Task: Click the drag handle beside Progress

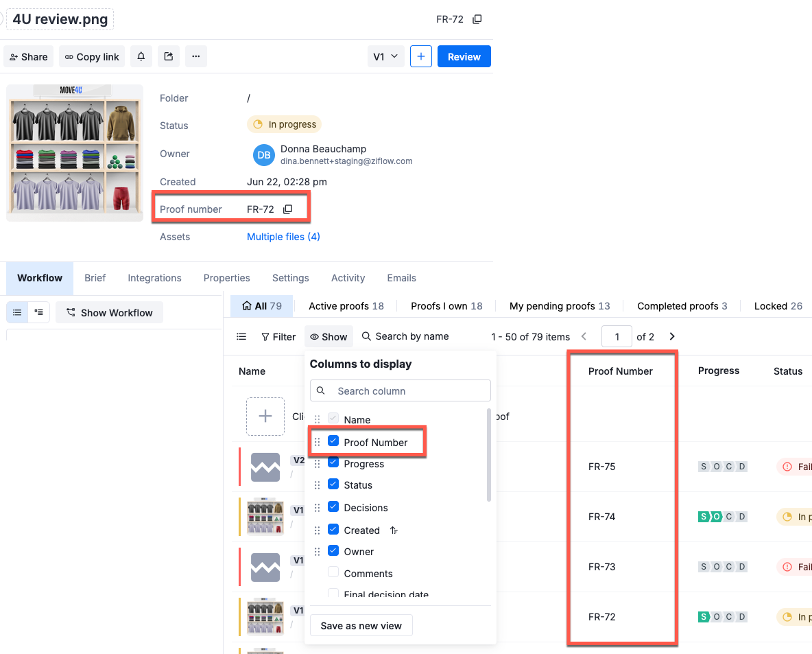Action: [x=318, y=464]
